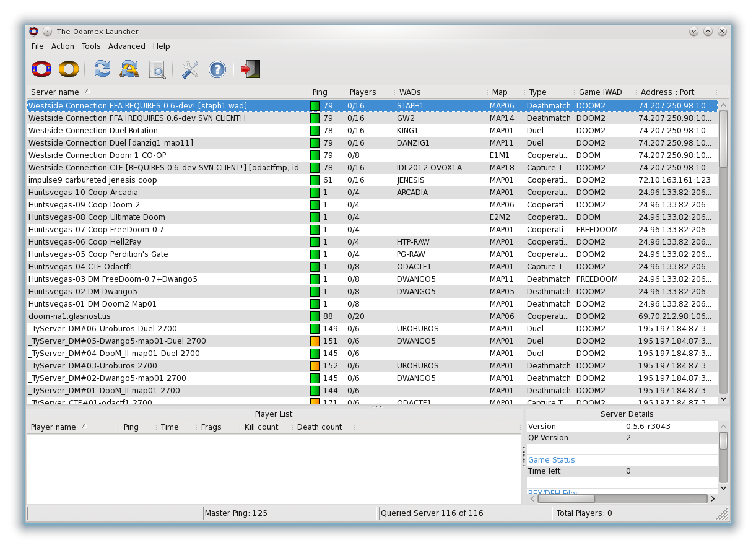Open the find server magnifier icon
Screen dimensions: 756x548
157,69
